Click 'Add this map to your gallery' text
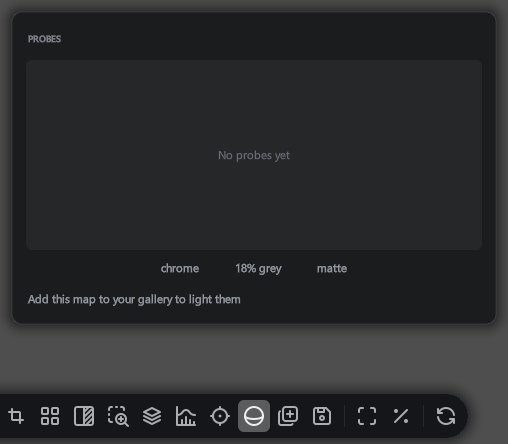508x444 pixels. click(134, 299)
